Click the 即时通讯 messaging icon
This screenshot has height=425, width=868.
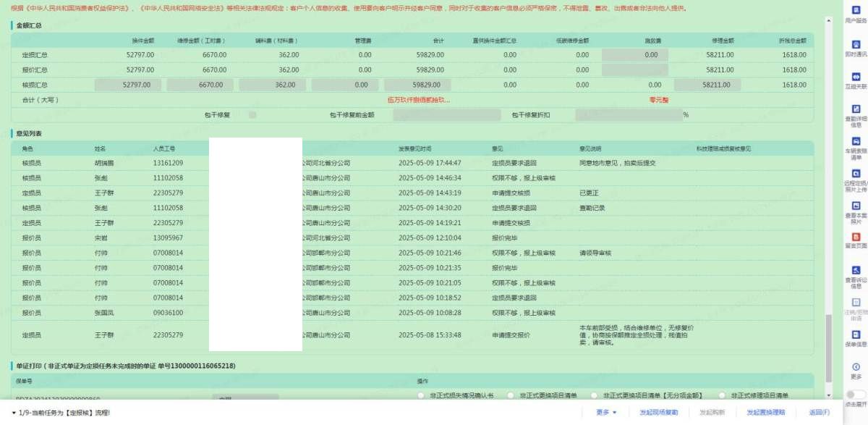pos(856,45)
